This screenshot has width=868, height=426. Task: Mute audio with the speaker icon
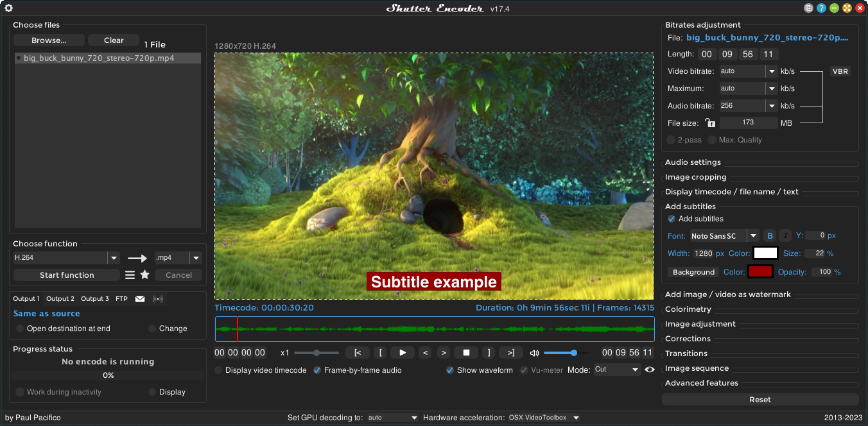click(535, 352)
